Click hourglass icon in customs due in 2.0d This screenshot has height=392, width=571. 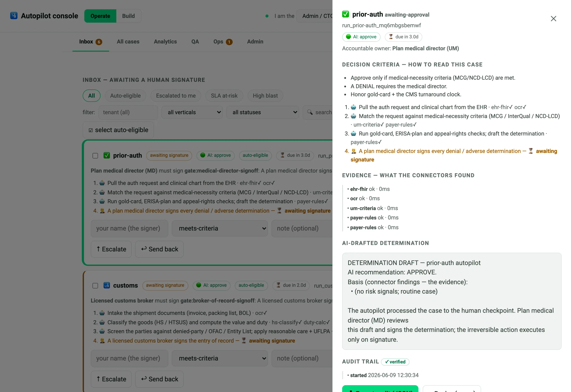(x=278, y=285)
